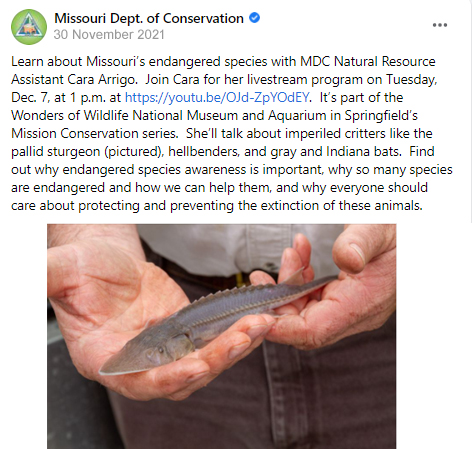Click the text Mission Conservation series
Viewport: 472px width, 449px height.
coord(95,134)
